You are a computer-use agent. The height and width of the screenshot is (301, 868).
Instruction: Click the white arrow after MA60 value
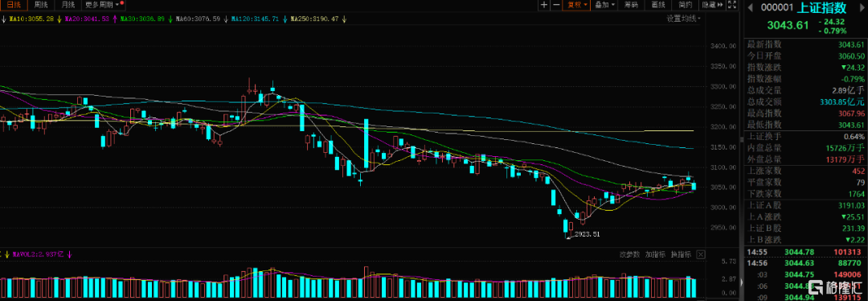coord(225,19)
